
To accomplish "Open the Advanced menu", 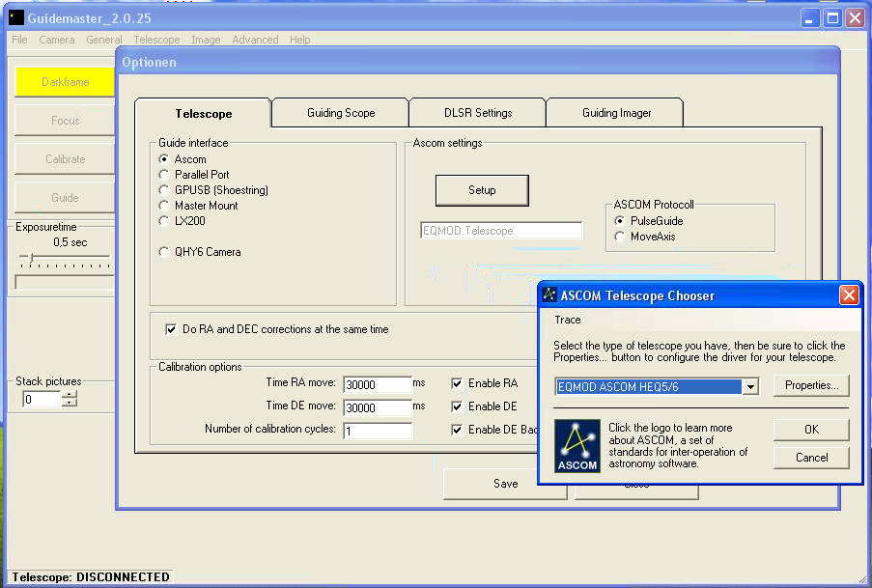I will point(255,40).
